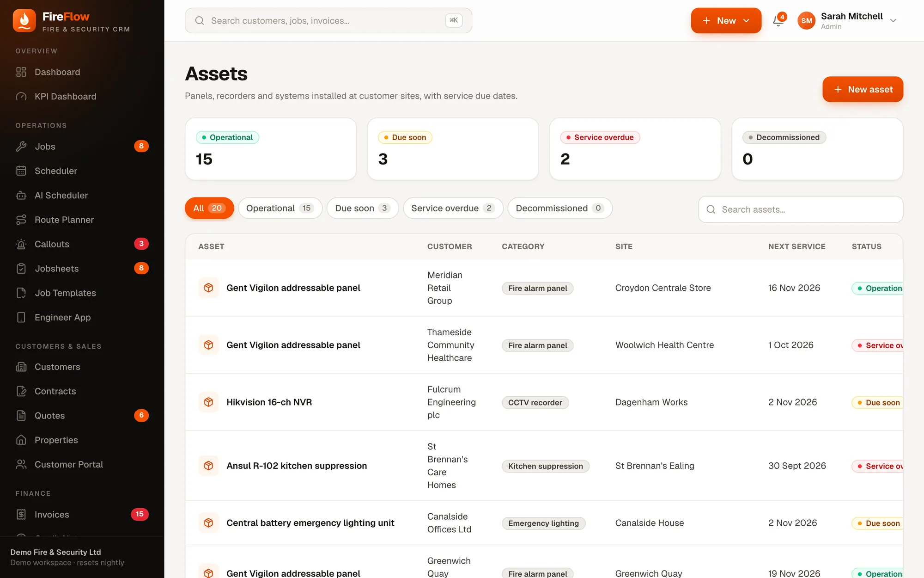Open Properties house icon

click(x=21, y=440)
